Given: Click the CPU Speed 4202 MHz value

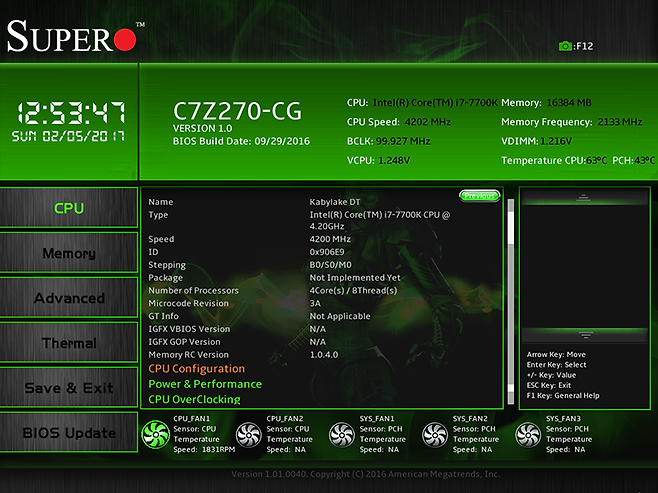Looking at the screenshot, I should 428,122.
